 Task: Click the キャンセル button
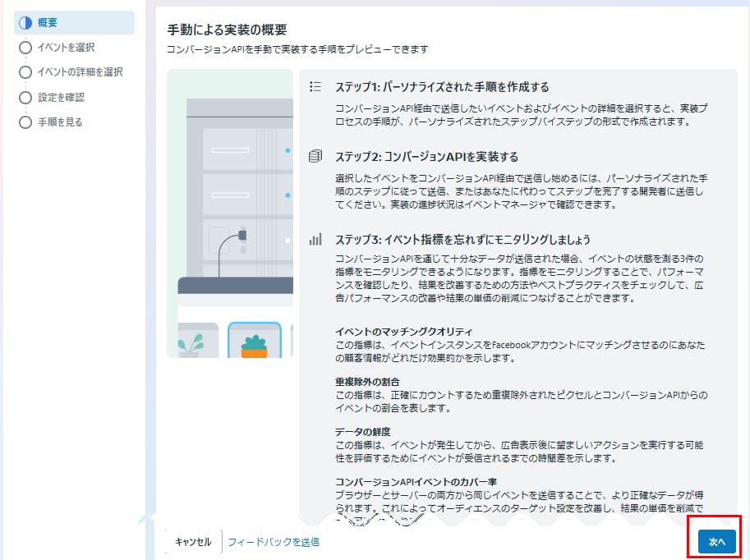pyautogui.click(x=193, y=542)
